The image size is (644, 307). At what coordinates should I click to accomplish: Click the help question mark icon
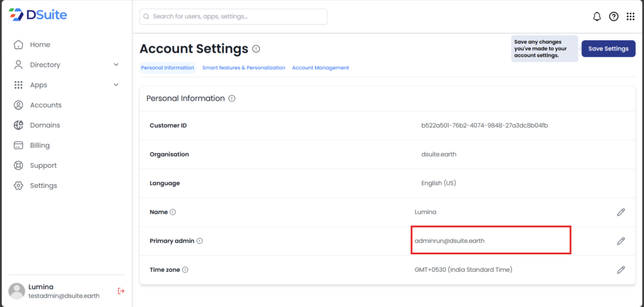(x=614, y=16)
